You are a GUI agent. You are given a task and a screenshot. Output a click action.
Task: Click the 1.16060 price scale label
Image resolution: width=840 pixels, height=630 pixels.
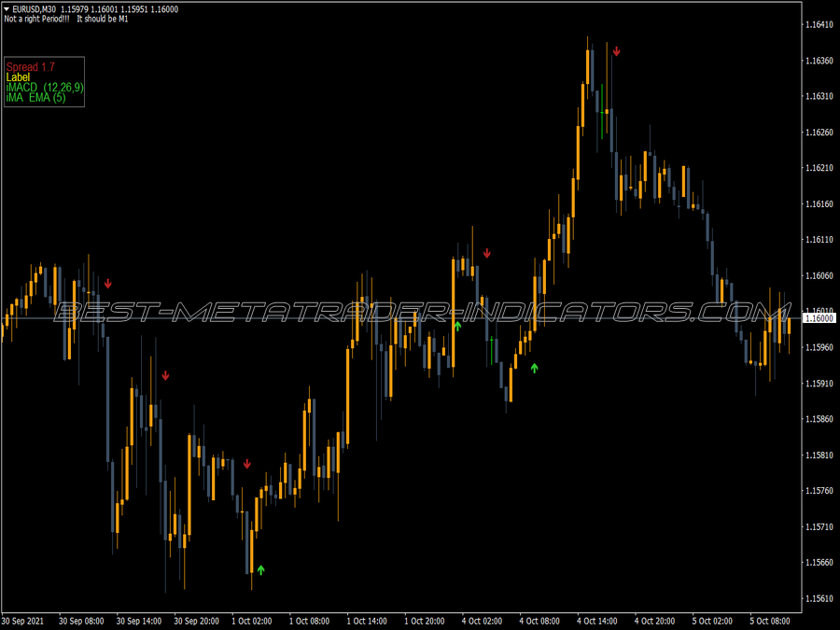(x=819, y=276)
